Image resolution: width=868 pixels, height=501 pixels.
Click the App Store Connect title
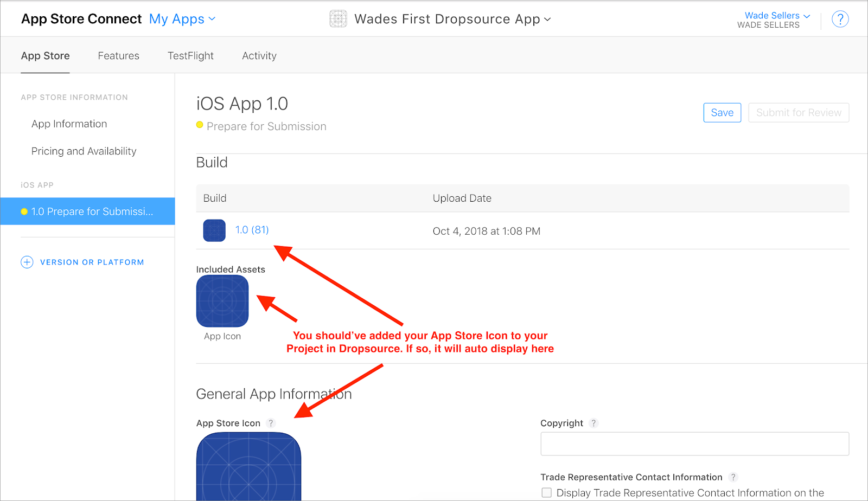coord(81,19)
